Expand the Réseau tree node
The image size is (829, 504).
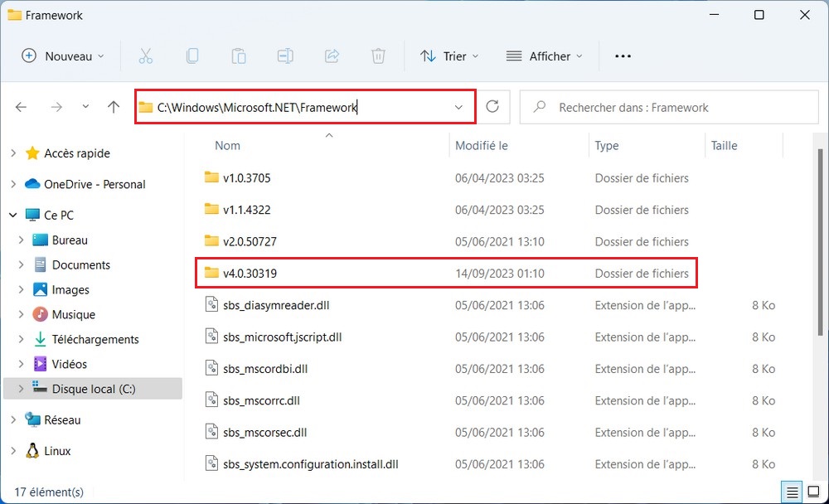coord(13,420)
